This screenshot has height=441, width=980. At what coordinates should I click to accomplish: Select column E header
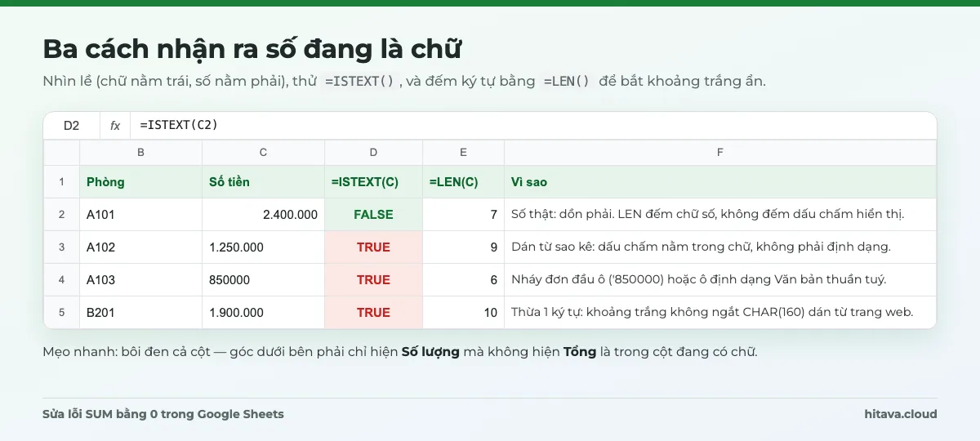(464, 153)
